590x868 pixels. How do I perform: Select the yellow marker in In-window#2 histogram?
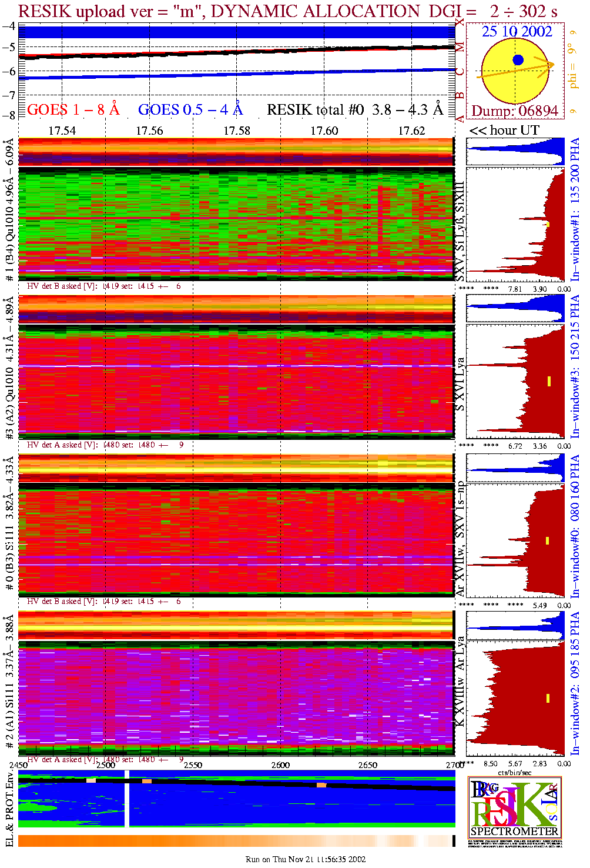[x=548, y=698]
